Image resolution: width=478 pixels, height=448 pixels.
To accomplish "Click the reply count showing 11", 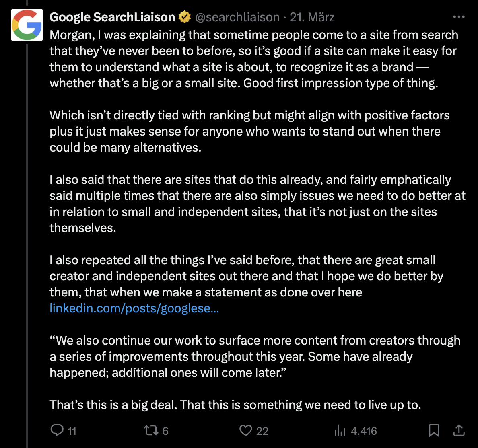I will [71, 430].
